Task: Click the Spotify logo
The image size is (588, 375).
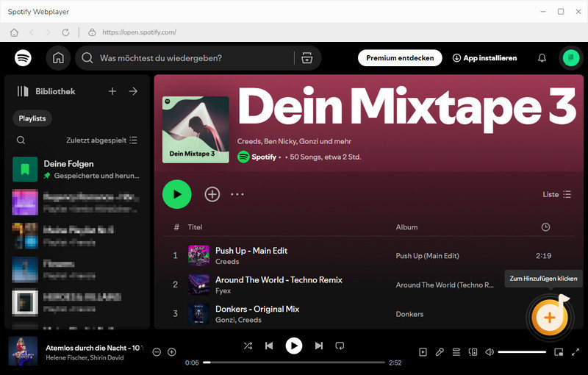Action: point(23,58)
